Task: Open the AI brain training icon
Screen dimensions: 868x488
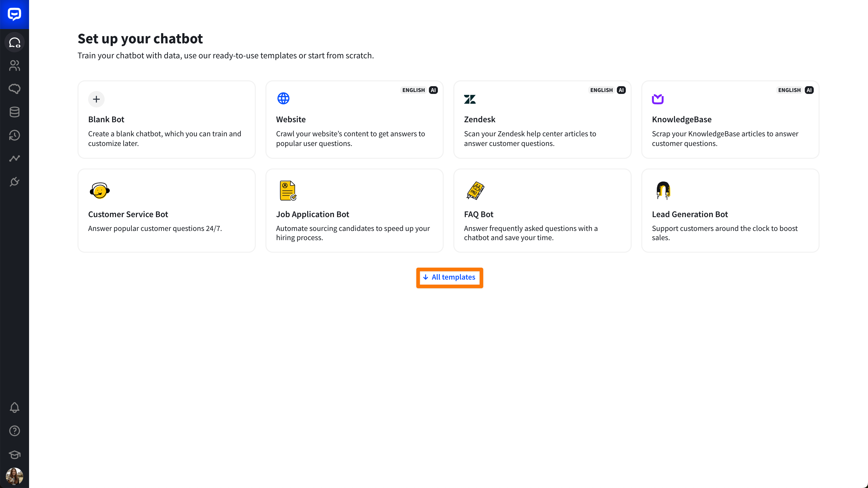Action: (15, 89)
